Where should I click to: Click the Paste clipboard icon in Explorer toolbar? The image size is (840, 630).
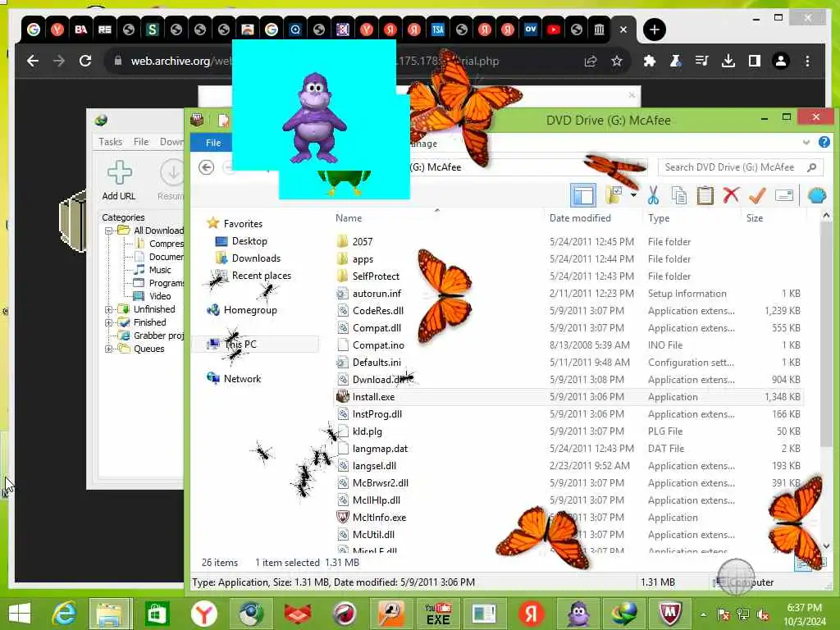(x=705, y=195)
